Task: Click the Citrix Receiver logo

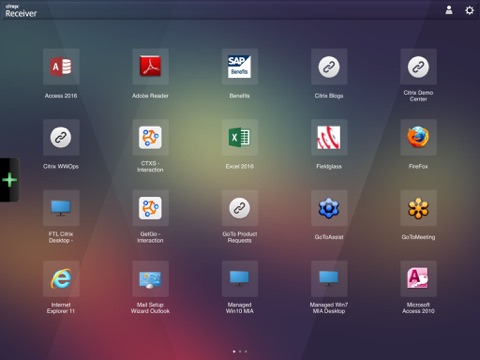Action: 21,11
